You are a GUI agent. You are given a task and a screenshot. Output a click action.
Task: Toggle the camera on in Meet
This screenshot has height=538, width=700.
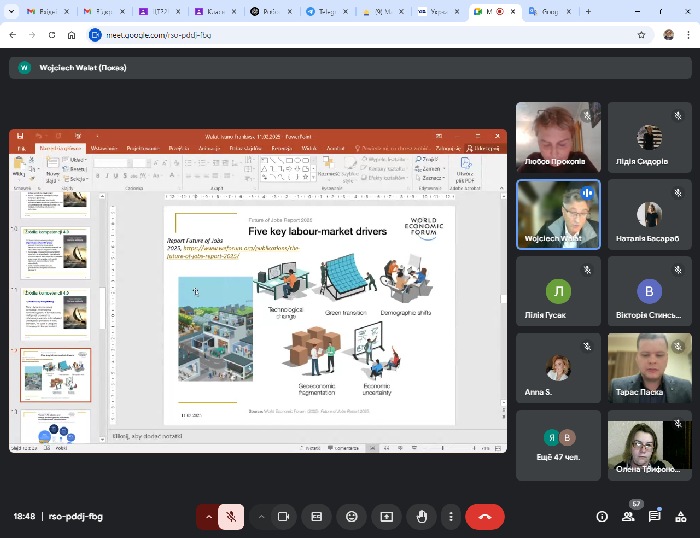283,517
